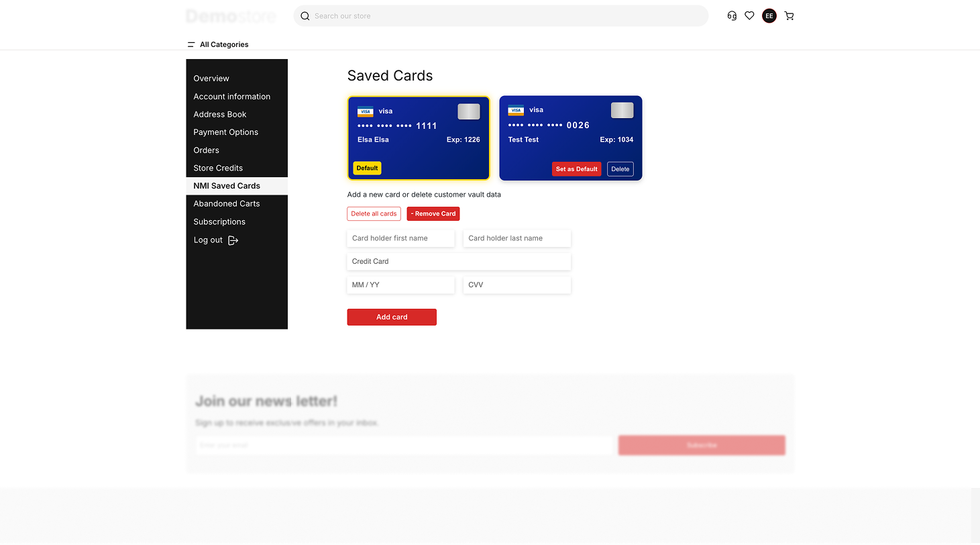Open the wishlist heart icon
This screenshot has width=980, height=545.
749,16
